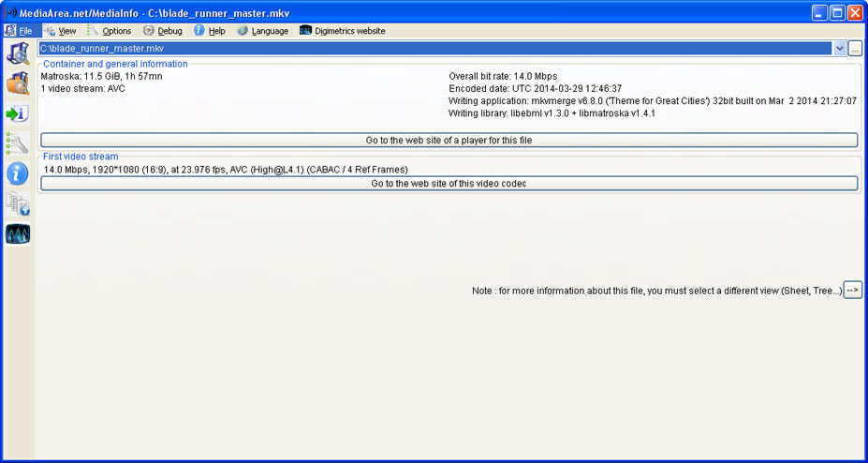This screenshot has width=868, height=463.
Task: Click "Matroska: 11.5 GiB, 1h 57mn" text
Action: pyautogui.click(x=102, y=77)
